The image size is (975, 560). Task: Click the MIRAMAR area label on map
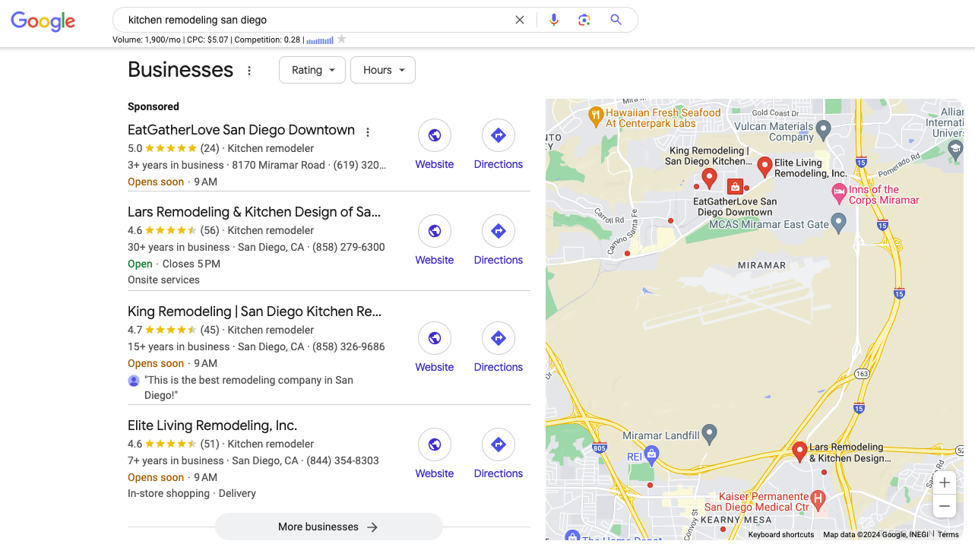761,265
